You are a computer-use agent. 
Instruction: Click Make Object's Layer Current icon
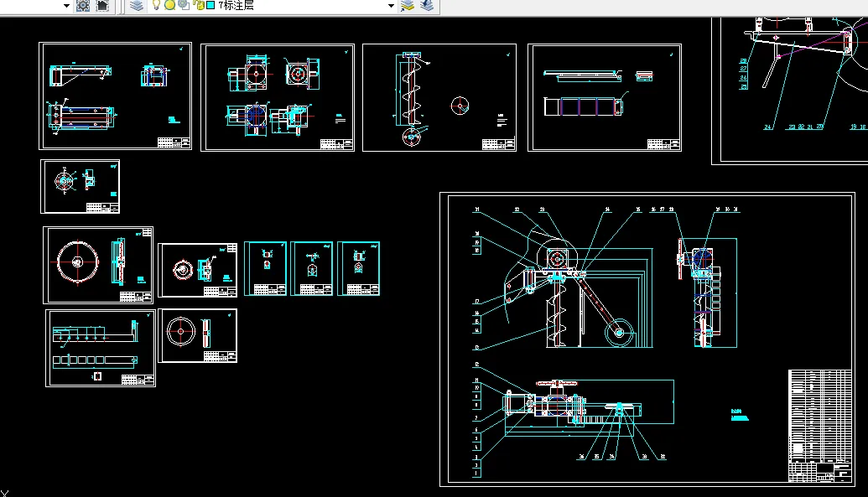click(408, 6)
